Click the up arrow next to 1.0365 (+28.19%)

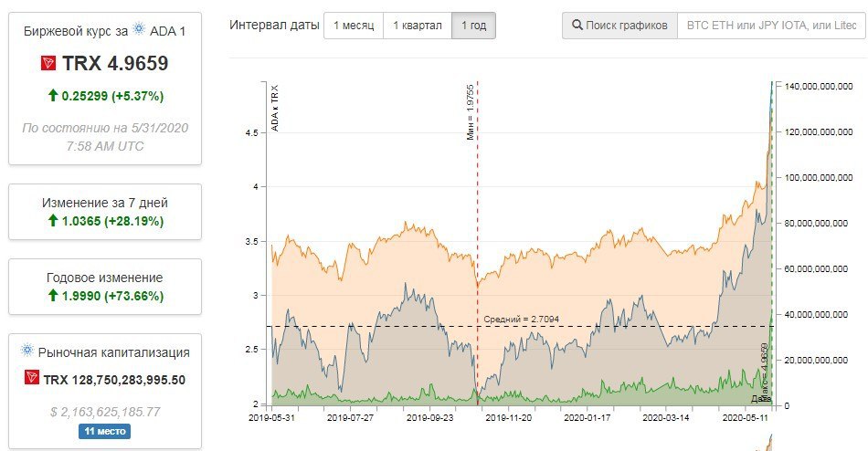coord(53,220)
